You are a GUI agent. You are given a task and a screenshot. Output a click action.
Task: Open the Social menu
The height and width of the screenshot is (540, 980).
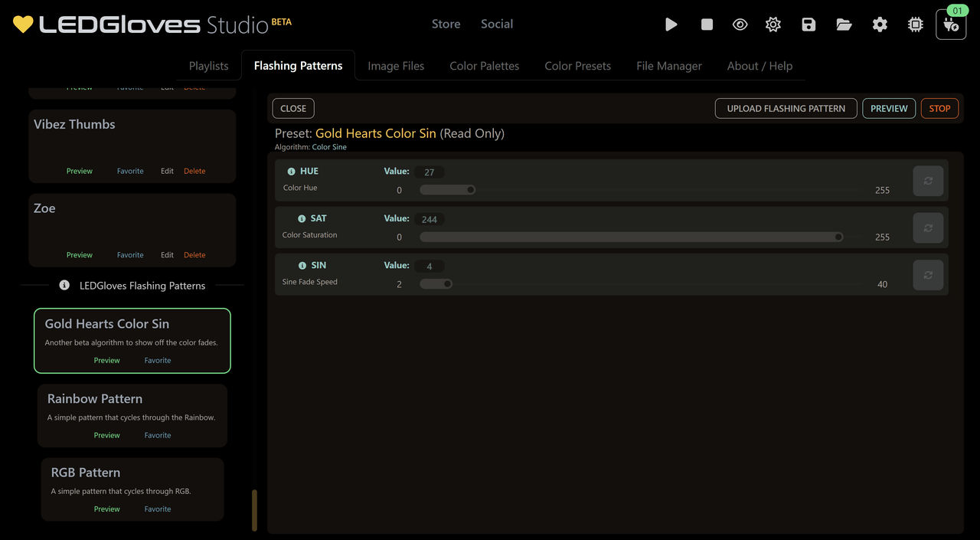[x=497, y=24]
